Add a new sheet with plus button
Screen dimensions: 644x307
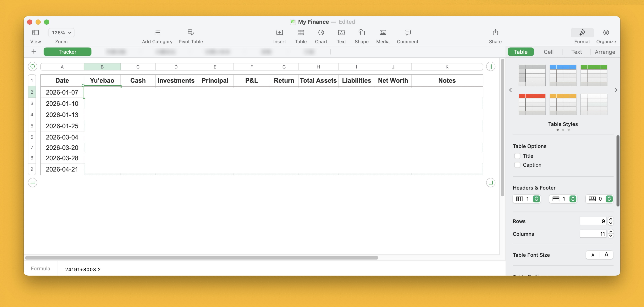click(x=34, y=52)
